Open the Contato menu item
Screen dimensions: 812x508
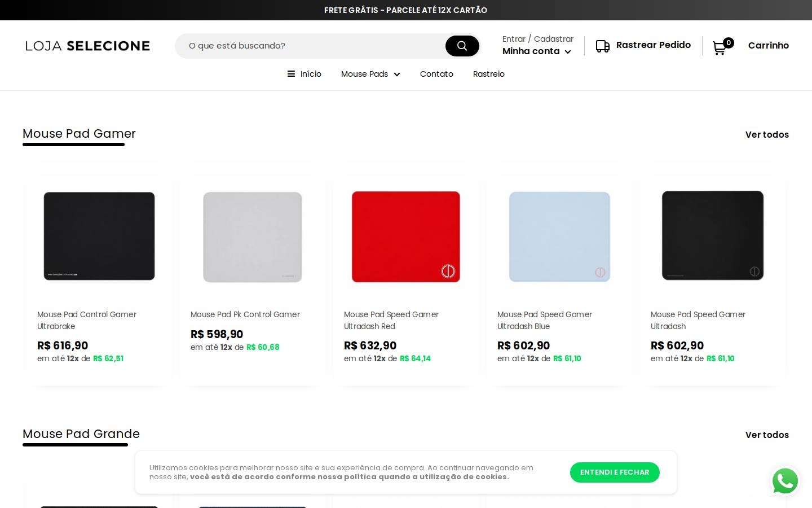436,74
